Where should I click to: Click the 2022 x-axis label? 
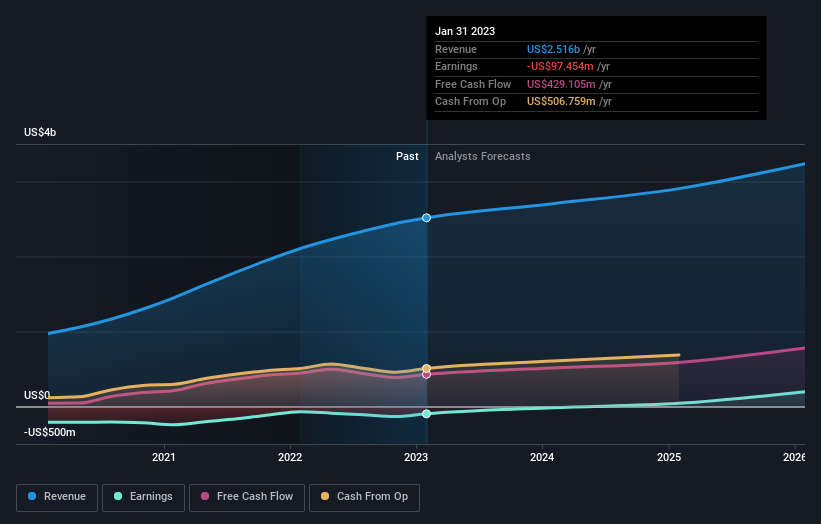(x=290, y=457)
